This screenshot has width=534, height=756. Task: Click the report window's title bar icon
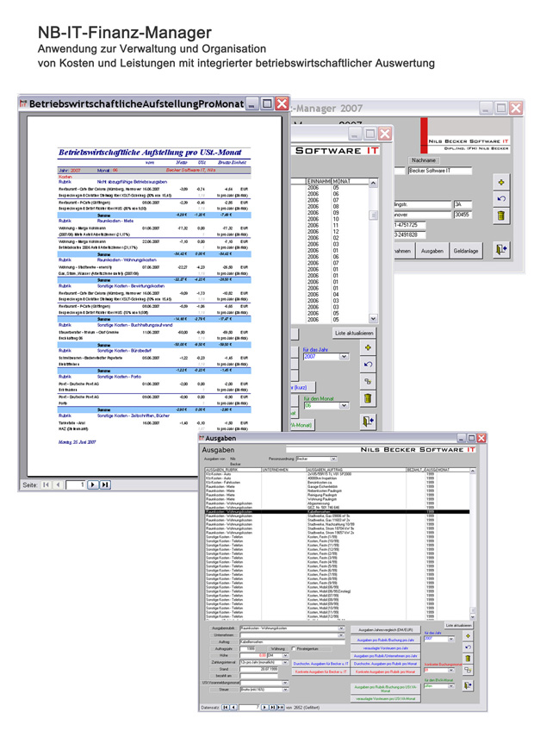pyautogui.click(x=23, y=103)
